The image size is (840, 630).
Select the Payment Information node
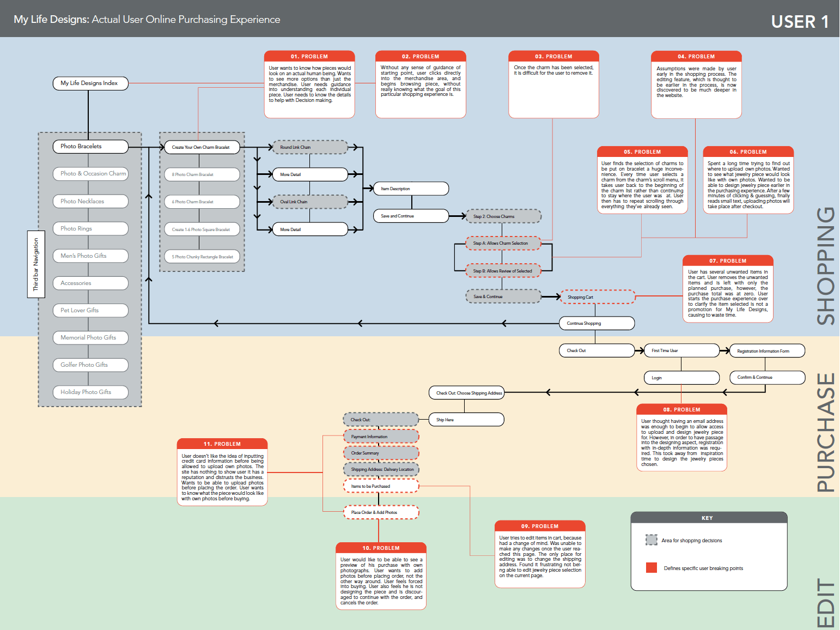381,437
